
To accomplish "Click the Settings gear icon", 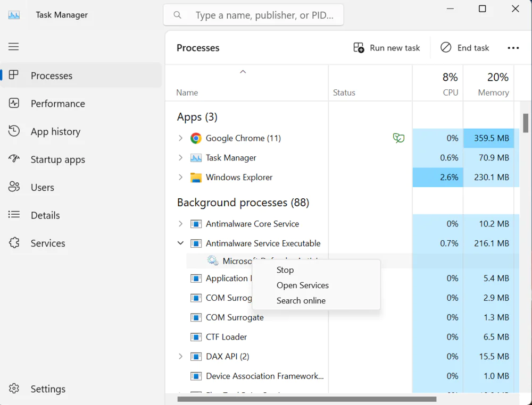I will (14, 389).
